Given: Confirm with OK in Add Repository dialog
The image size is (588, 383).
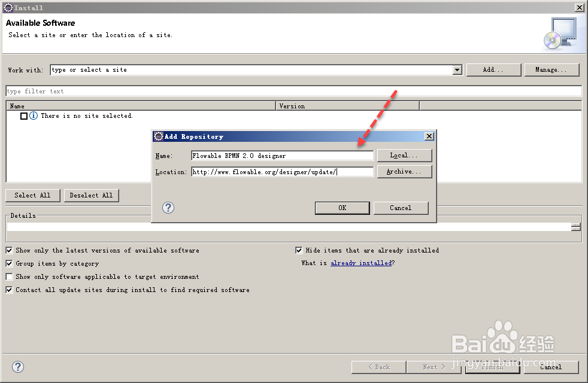Looking at the screenshot, I should click(x=343, y=208).
